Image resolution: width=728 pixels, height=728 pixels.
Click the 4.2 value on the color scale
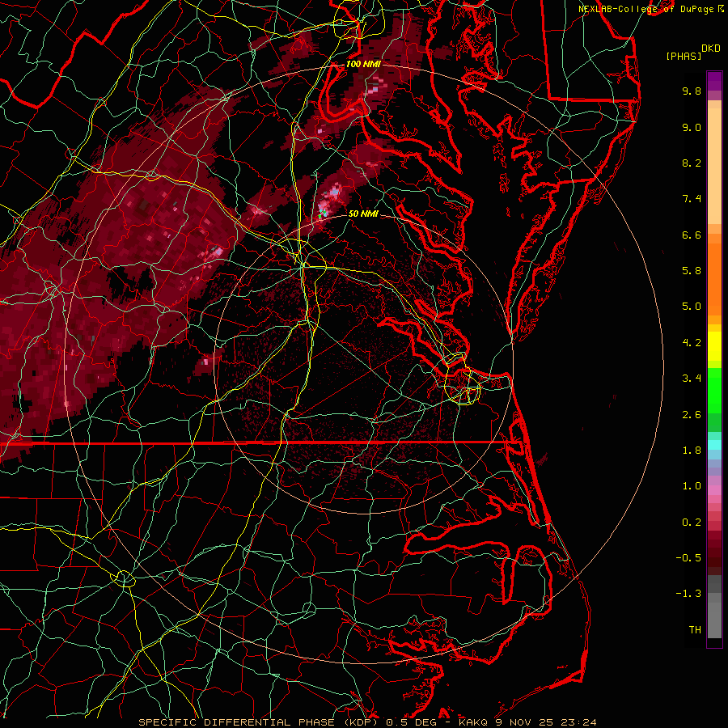pos(692,343)
